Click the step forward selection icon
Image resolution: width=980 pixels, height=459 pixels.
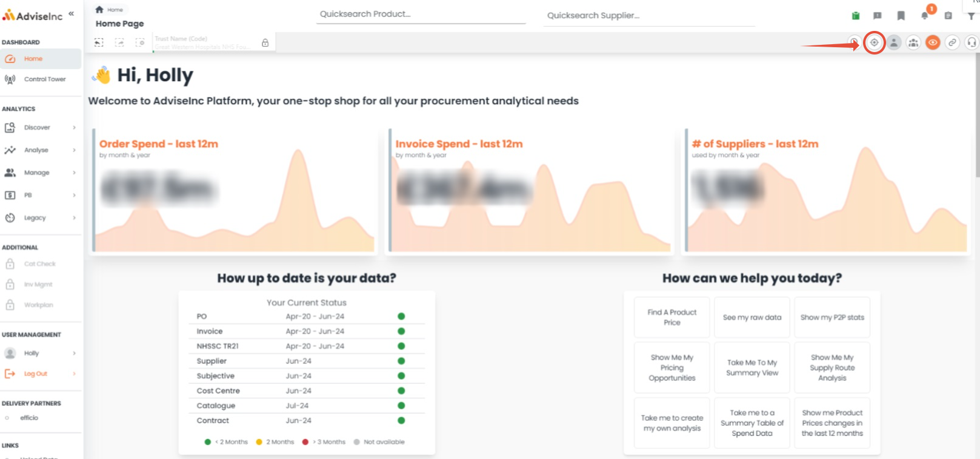tap(119, 42)
